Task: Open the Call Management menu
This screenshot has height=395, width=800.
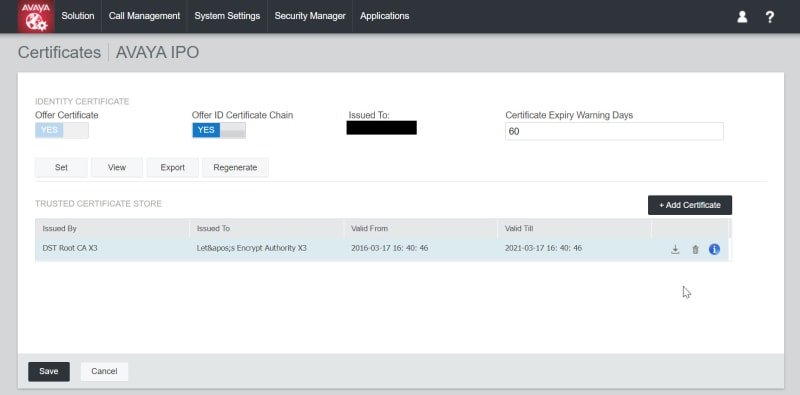Action: 144,16
